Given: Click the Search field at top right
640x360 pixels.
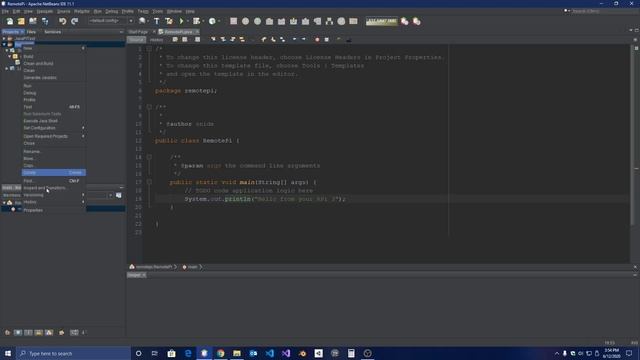Looking at the screenshot, I should (600, 11).
